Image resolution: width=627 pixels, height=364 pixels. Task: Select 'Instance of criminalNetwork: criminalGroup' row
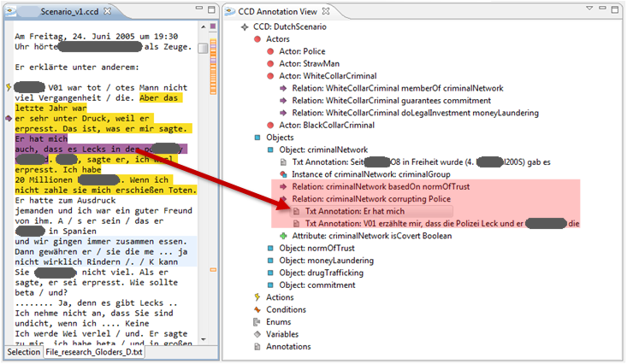coord(371,174)
